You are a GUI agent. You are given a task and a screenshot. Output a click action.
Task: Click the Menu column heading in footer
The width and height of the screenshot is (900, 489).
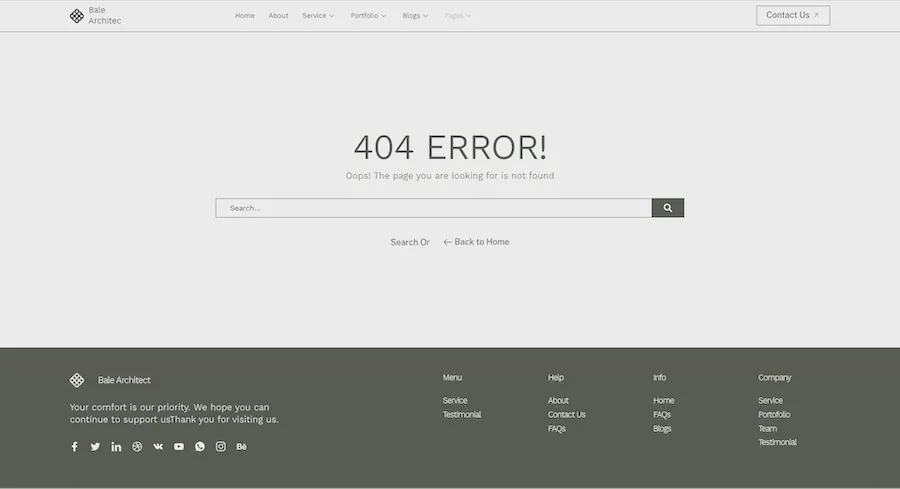tap(452, 378)
